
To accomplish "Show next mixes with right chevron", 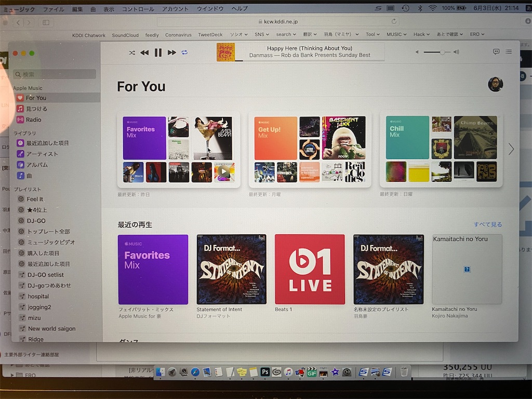I will 511,149.
